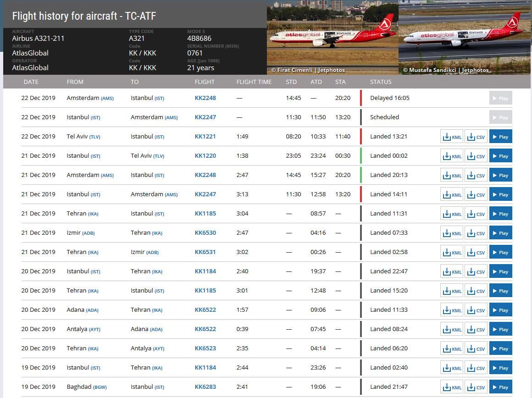Image resolution: width=532 pixels, height=398 pixels.
Task: Open flight KK6283 link
Action: (x=205, y=387)
